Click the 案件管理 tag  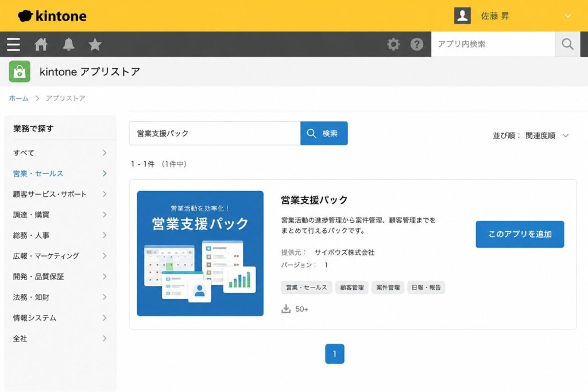click(x=388, y=288)
